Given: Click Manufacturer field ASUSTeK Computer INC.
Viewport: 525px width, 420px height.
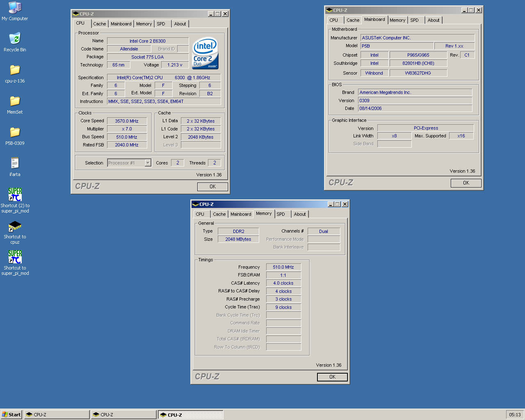Looking at the screenshot, I should click(x=418, y=38).
